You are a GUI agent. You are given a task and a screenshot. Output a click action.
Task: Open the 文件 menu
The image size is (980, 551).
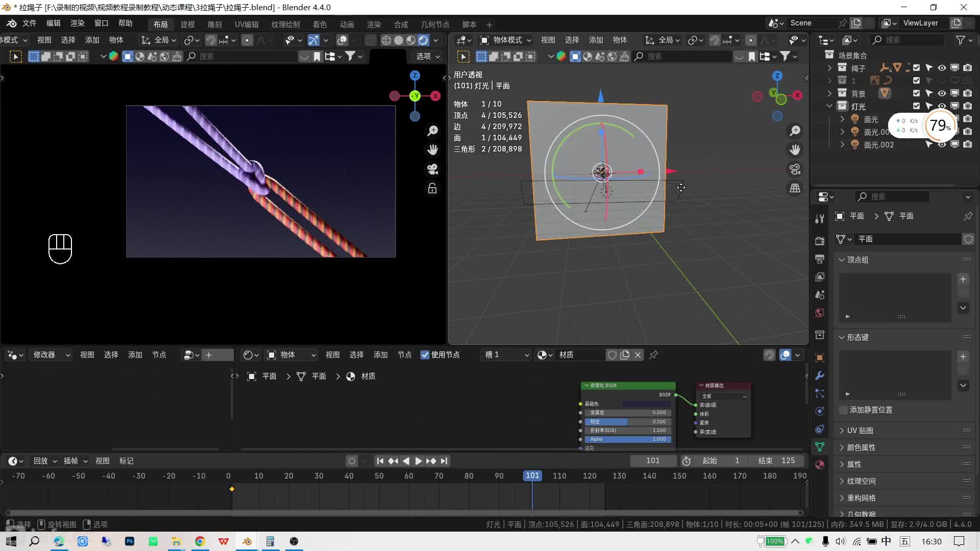click(x=29, y=23)
